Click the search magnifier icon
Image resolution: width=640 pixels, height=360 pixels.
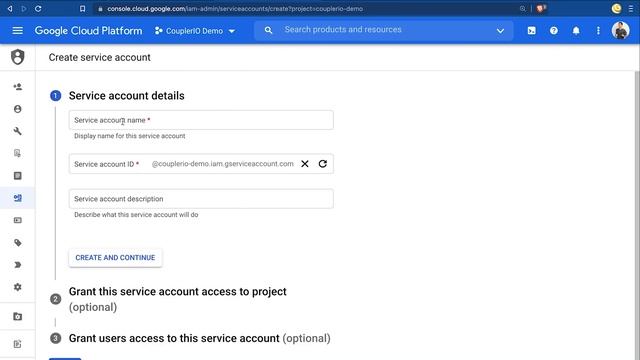268,30
